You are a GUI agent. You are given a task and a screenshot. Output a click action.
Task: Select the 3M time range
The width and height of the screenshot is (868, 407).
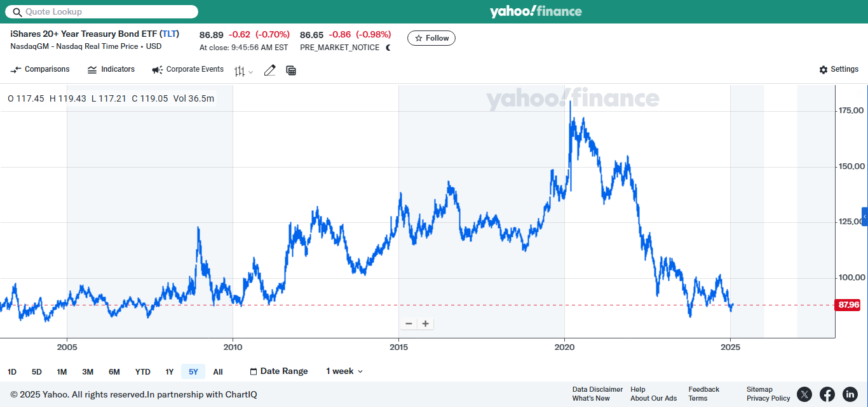click(x=88, y=372)
